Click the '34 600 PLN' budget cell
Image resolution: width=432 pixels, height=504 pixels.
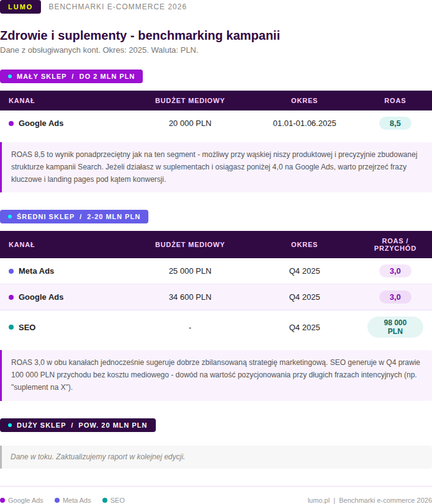tap(190, 297)
